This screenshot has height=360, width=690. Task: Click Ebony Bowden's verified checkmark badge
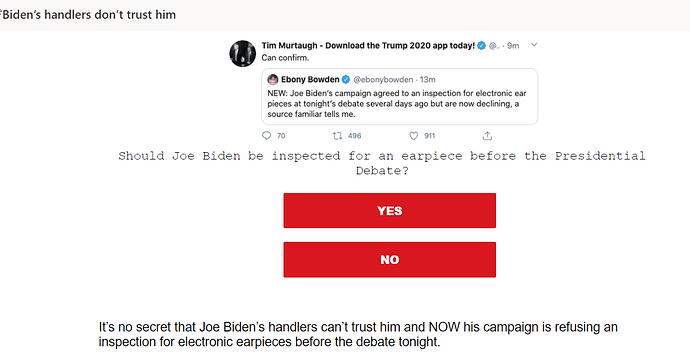[346, 80]
